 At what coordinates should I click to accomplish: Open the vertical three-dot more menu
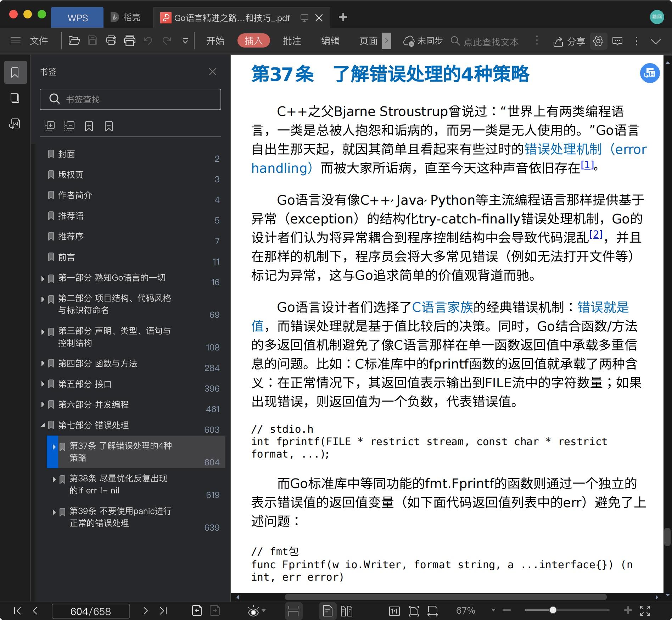[x=637, y=41]
